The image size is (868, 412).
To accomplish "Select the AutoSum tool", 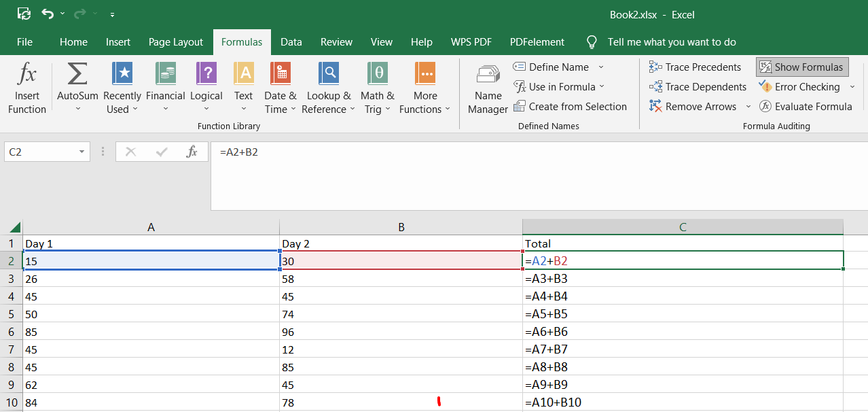I will tap(77, 87).
